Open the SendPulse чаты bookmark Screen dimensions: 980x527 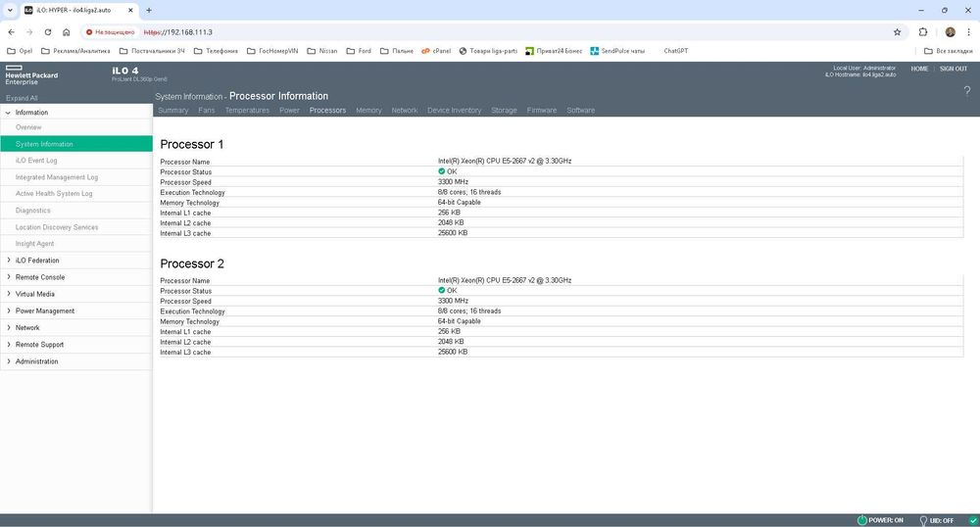coord(617,51)
